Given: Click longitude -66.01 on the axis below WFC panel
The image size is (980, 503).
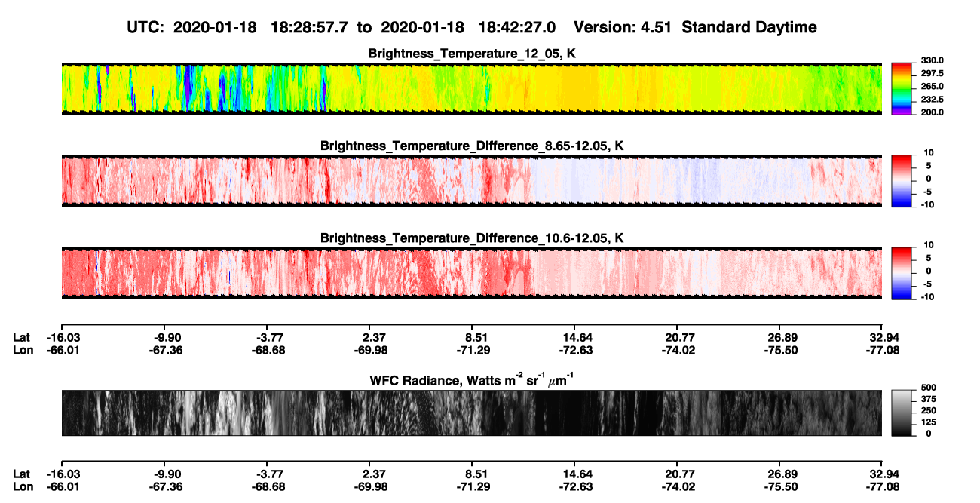Looking at the screenshot, I should coord(62,486).
